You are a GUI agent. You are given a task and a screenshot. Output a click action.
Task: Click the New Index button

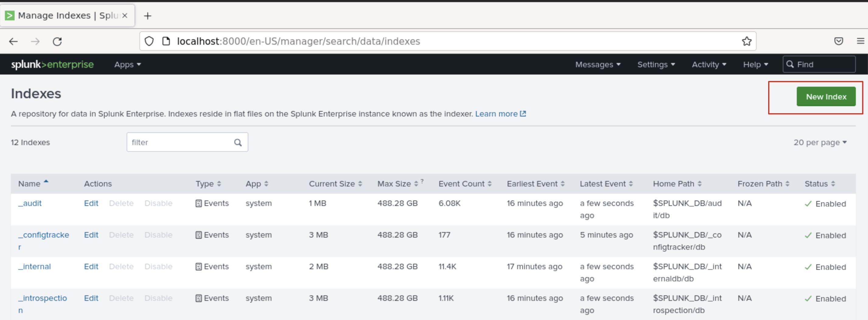coord(826,97)
